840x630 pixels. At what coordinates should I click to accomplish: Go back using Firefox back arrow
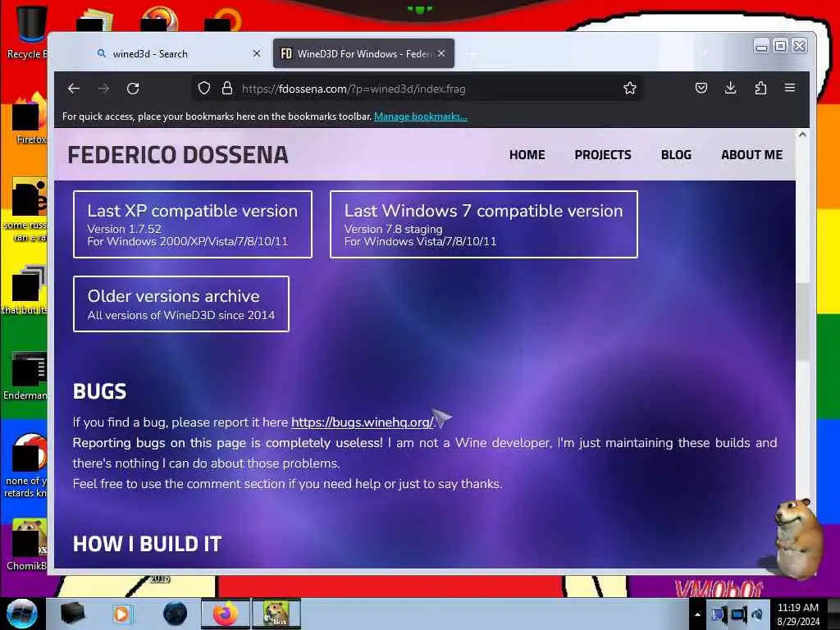pyautogui.click(x=74, y=89)
